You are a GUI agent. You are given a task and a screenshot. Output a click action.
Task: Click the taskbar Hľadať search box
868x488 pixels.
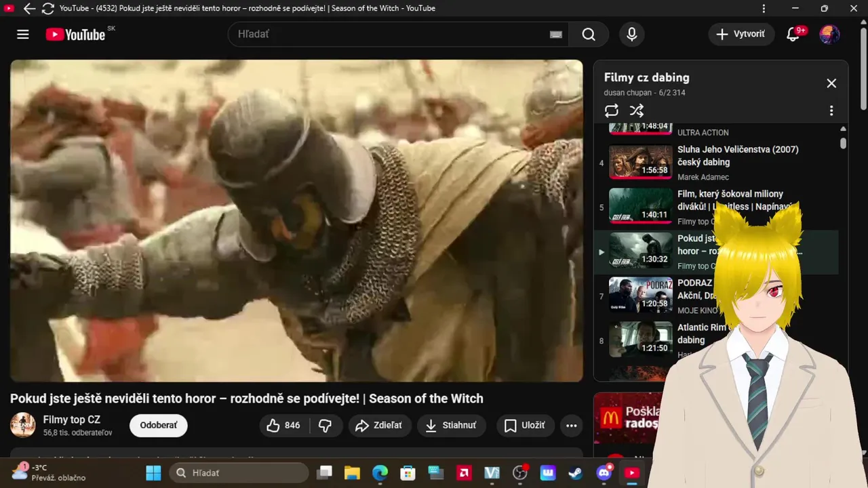(239, 472)
